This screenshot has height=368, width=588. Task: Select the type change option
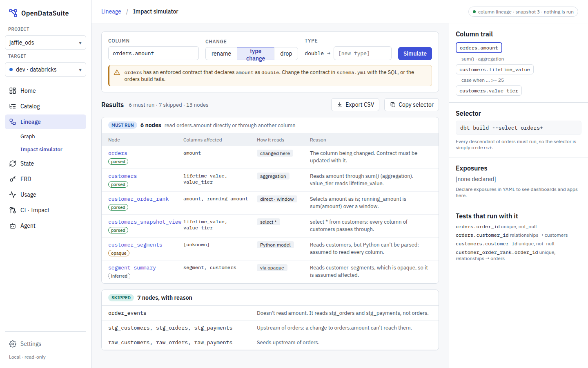[x=256, y=54]
